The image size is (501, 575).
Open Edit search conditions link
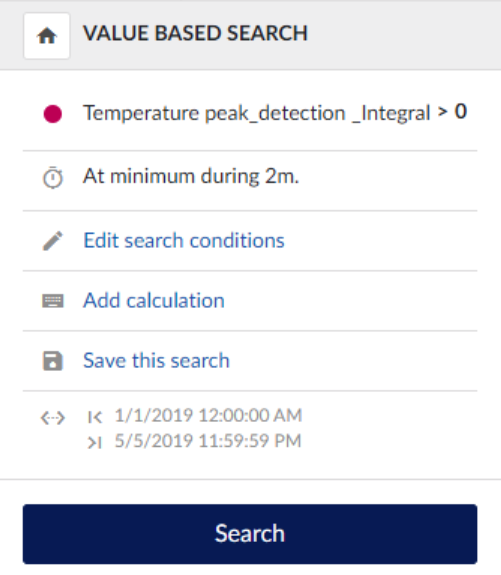[x=184, y=241]
